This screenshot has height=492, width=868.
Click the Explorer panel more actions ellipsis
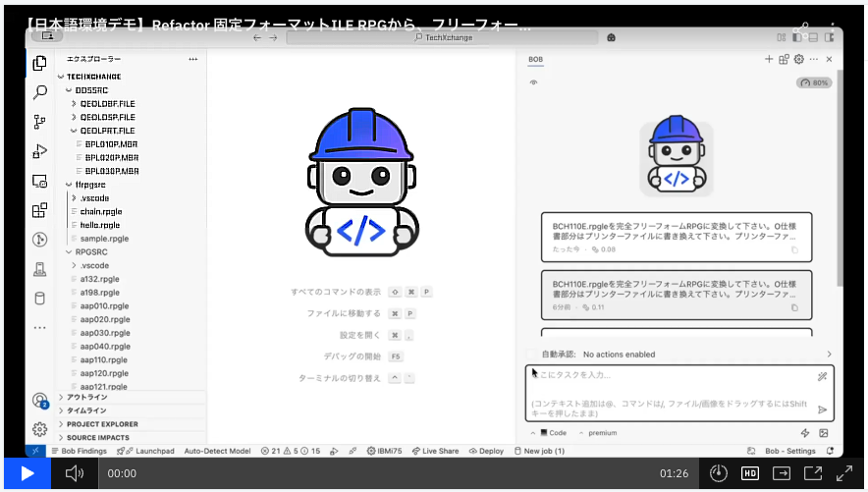click(x=192, y=59)
